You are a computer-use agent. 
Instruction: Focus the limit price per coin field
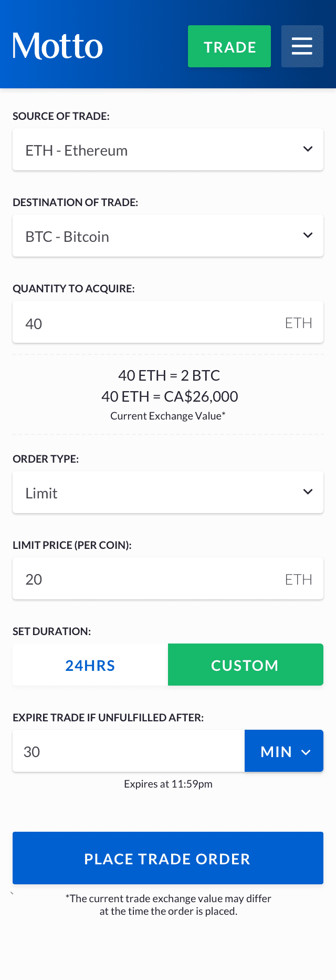click(168, 578)
